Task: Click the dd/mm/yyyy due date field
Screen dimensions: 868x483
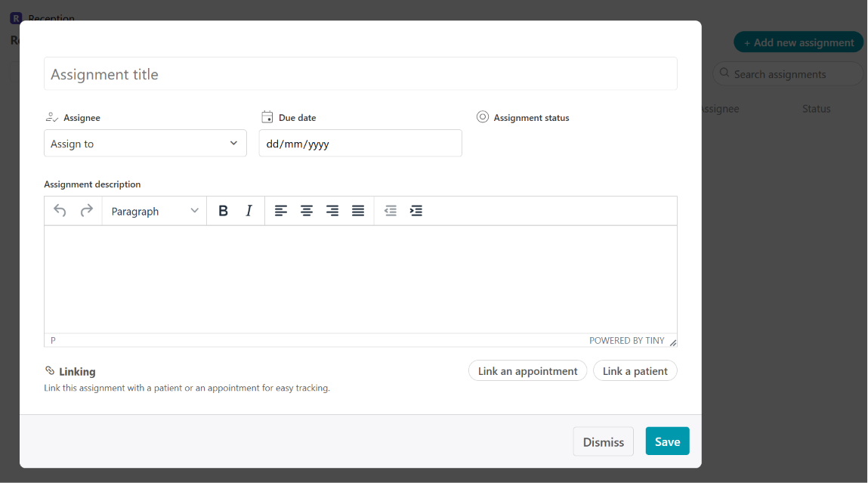Action: pos(360,144)
